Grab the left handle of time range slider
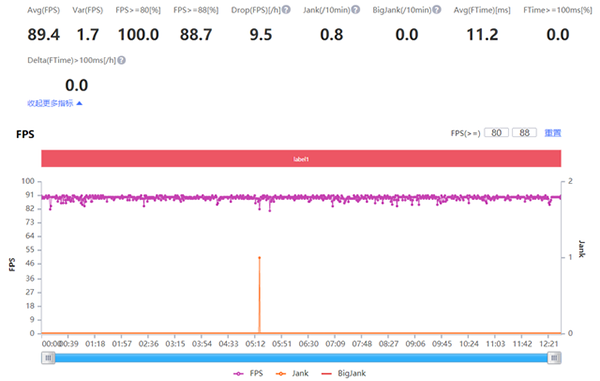The image size is (600, 381). point(48,358)
